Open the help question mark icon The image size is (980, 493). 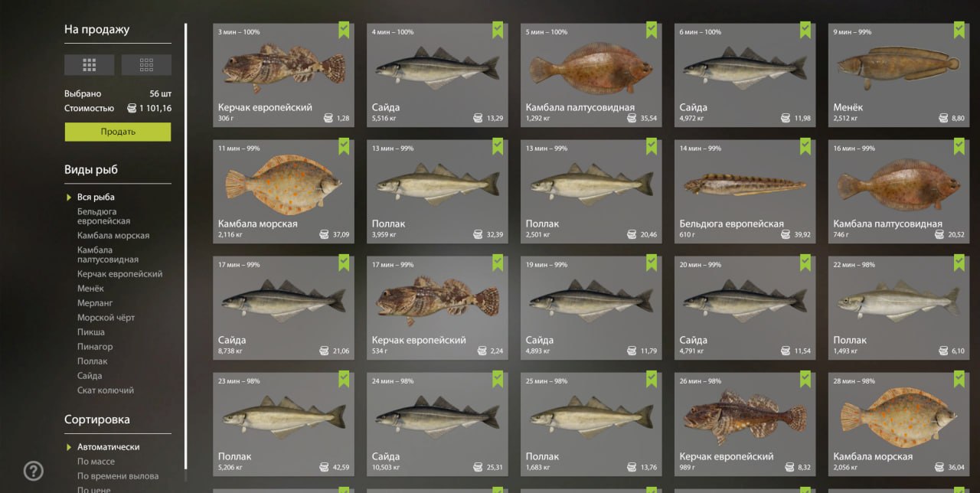[x=33, y=470]
